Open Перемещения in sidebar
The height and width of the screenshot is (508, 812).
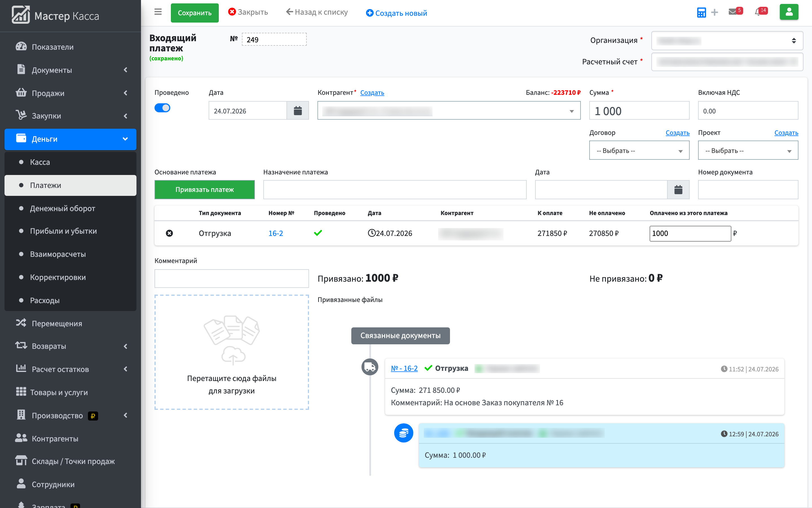click(70, 323)
